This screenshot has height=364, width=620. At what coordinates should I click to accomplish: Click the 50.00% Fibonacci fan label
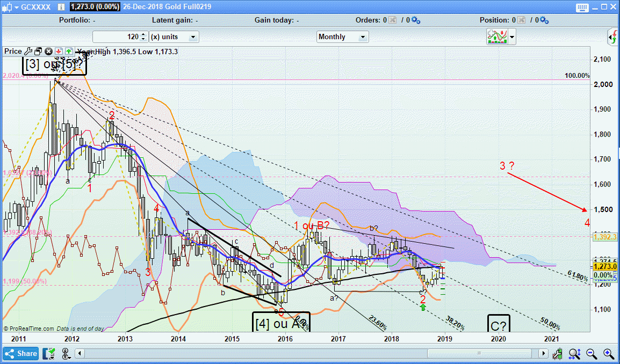click(x=549, y=324)
